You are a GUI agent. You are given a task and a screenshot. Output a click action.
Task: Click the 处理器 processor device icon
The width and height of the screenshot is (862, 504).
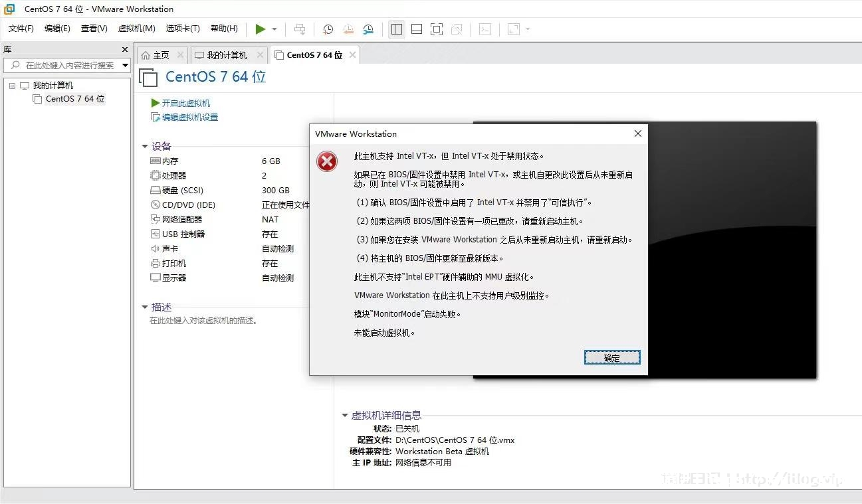(x=156, y=175)
